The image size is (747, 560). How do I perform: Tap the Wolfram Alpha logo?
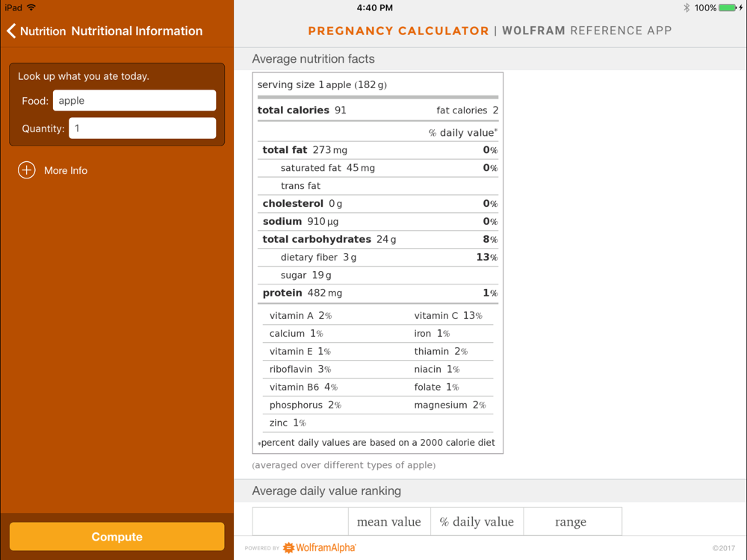click(x=320, y=547)
